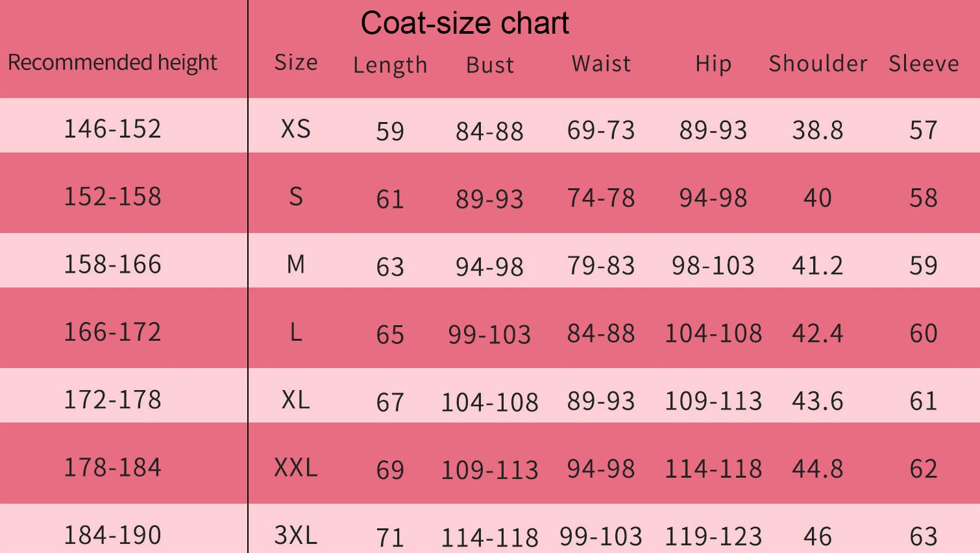Click the 3XL size label
This screenshot has height=553, width=980.
[x=296, y=535]
